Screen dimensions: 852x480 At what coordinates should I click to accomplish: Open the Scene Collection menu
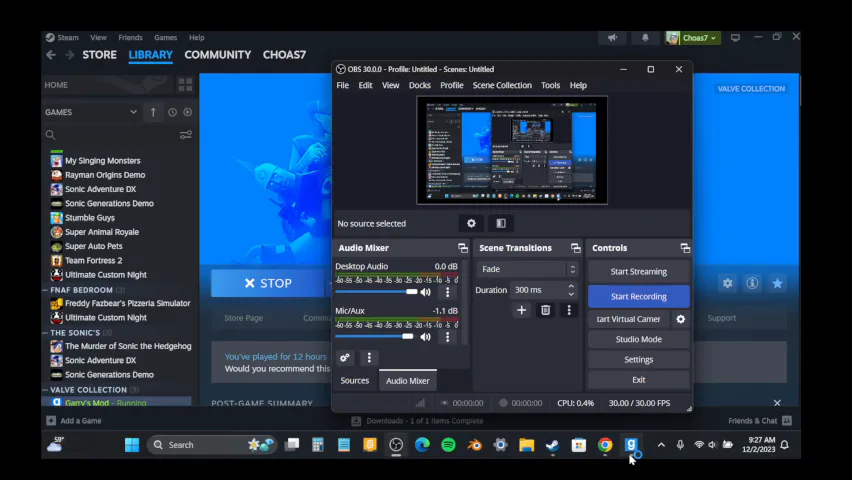click(x=502, y=85)
